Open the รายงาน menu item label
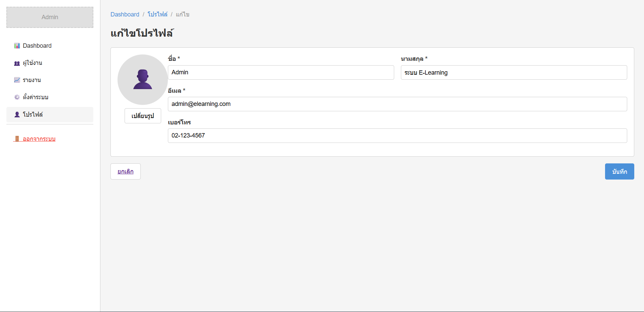Screen dimensions: 644x312 [32, 80]
